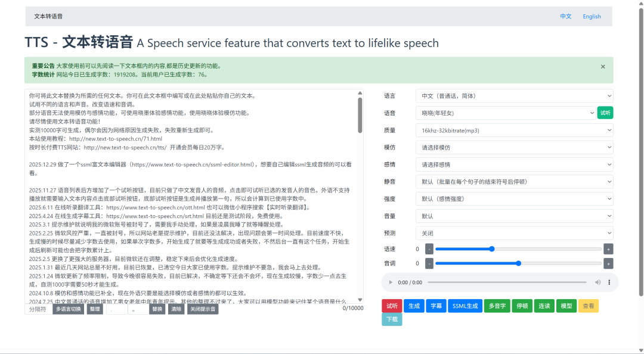The image size is (644, 354).
Task: Click the 分隔符 input field
Action: (x=39, y=309)
